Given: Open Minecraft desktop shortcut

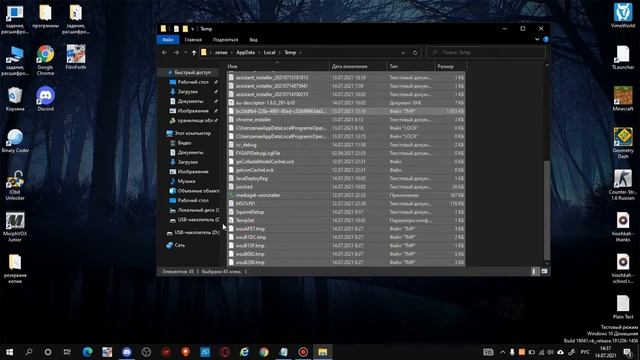Looking at the screenshot, I should [623, 98].
